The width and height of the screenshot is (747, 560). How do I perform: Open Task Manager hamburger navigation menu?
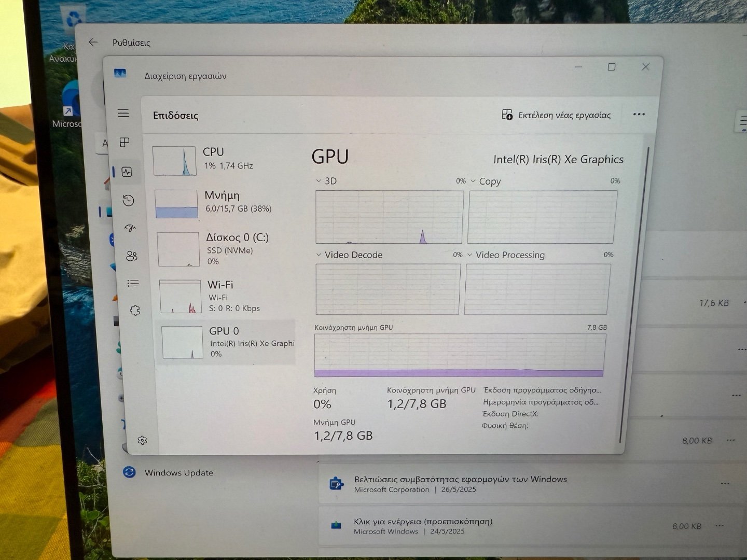click(x=123, y=113)
